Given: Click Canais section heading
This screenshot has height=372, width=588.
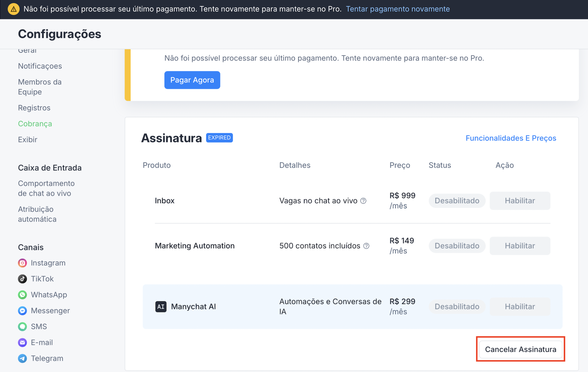Looking at the screenshot, I should [31, 247].
